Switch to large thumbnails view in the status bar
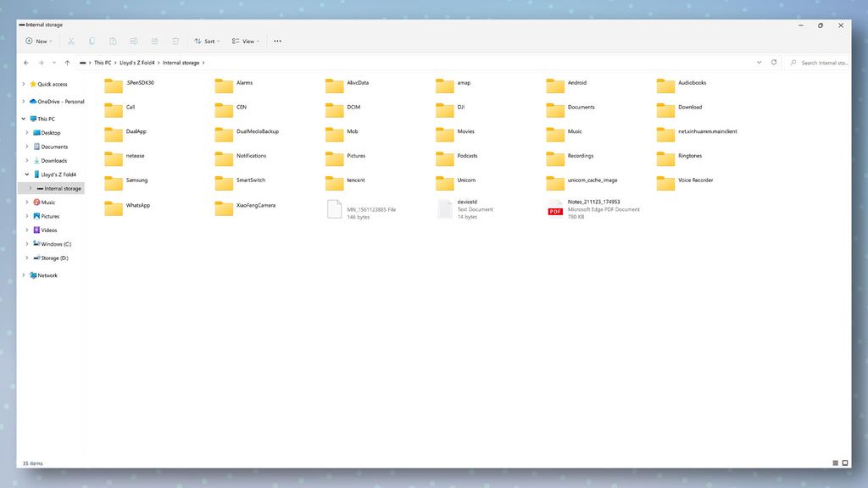The image size is (868, 488). tap(844, 463)
